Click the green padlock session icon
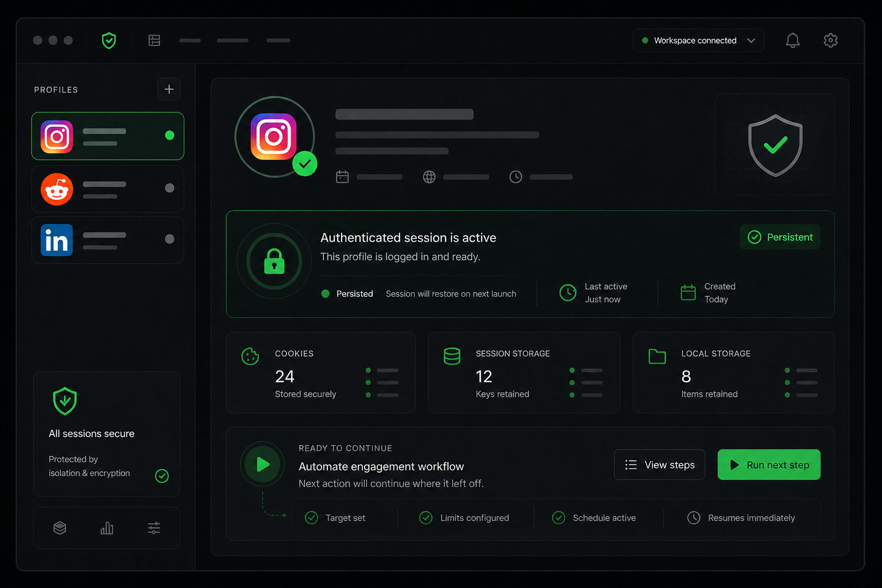The image size is (882, 588). 274,261
